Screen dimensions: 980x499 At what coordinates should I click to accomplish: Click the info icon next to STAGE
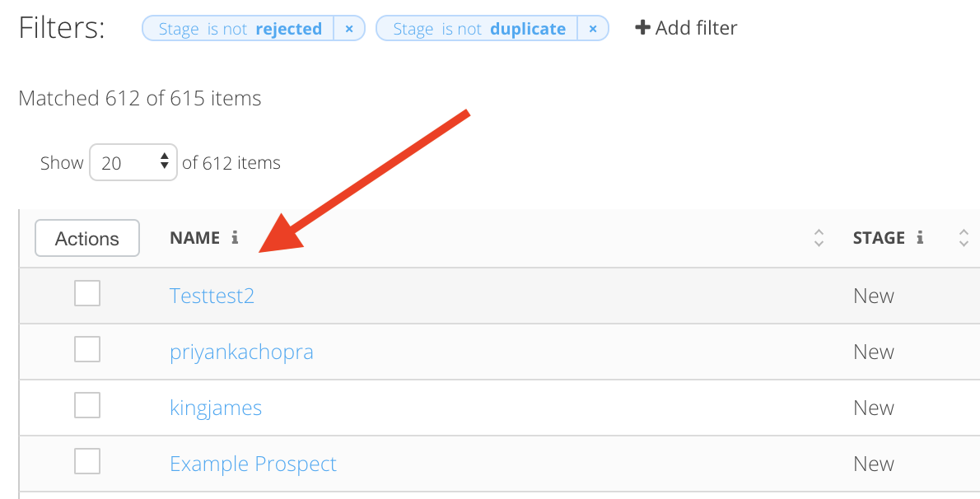tap(920, 238)
